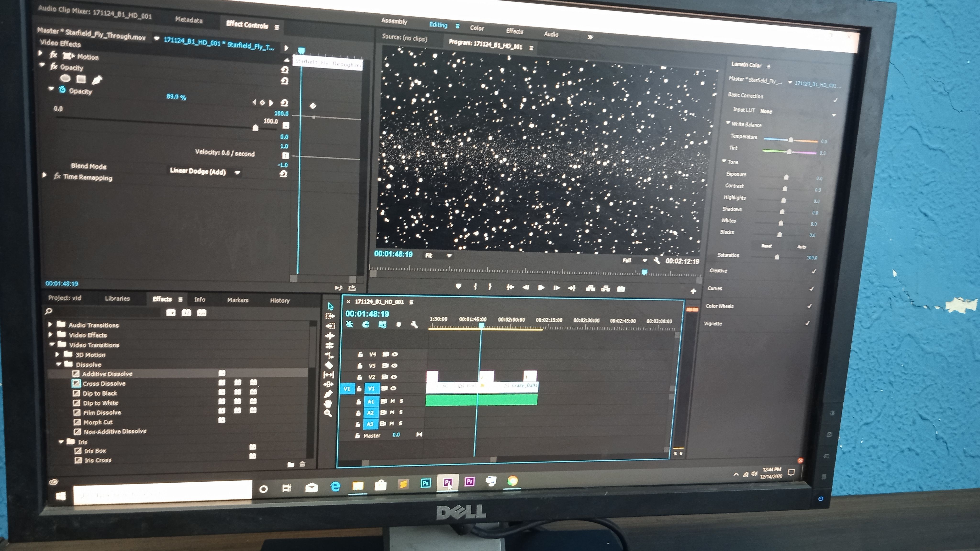Toggle Opacity animation stopwatch

coord(62,89)
